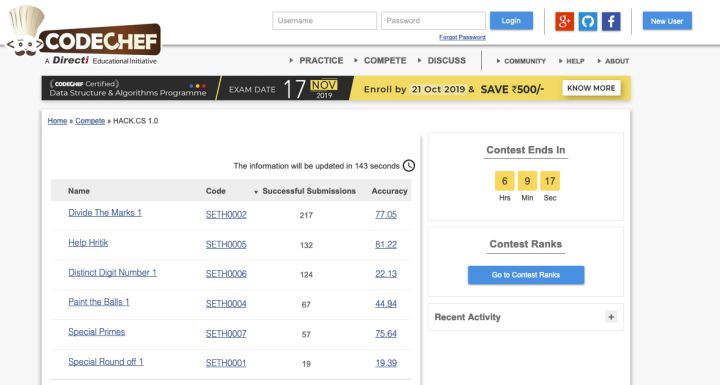Focus the Username input field
Viewport: 720px width, 385px height.
324,21
